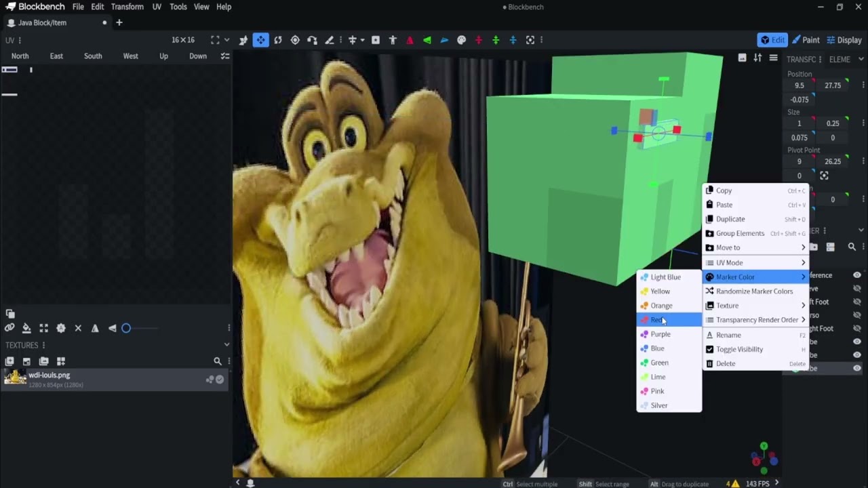Click the UV paint bucket fill icon
Viewport: 868px width, 488px height.
(x=26, y=328)
